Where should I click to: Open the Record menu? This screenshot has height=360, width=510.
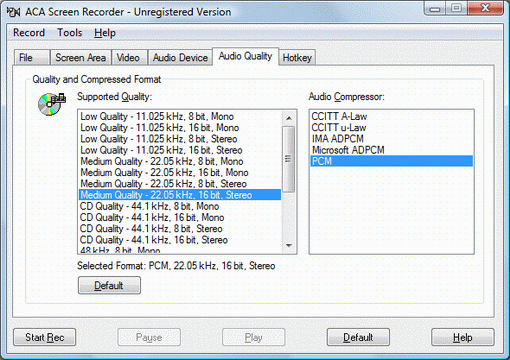tap(29, 33)
